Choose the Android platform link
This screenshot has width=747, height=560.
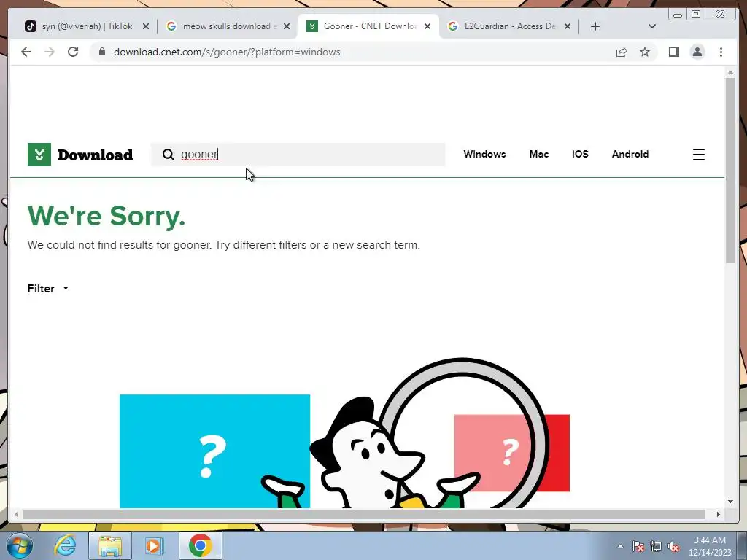(x=630, y=154)
